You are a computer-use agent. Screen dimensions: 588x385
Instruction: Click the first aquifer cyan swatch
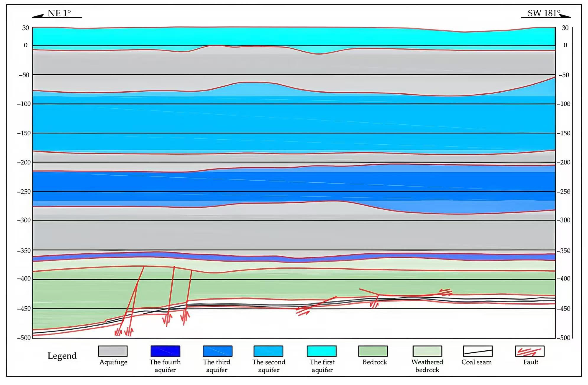coord(321,351)
